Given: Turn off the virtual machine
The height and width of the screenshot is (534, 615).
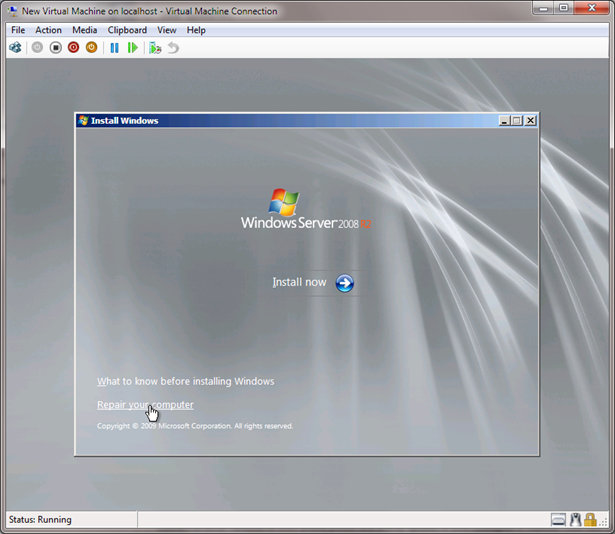Looking at the screenshot, I should point(56,48).
